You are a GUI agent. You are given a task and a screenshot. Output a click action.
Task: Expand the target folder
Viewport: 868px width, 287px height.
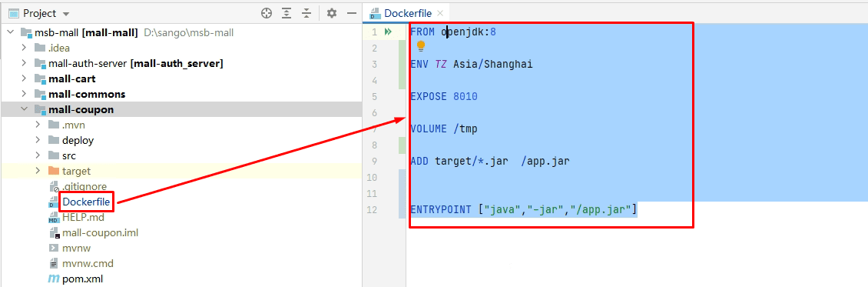(38, 172)
